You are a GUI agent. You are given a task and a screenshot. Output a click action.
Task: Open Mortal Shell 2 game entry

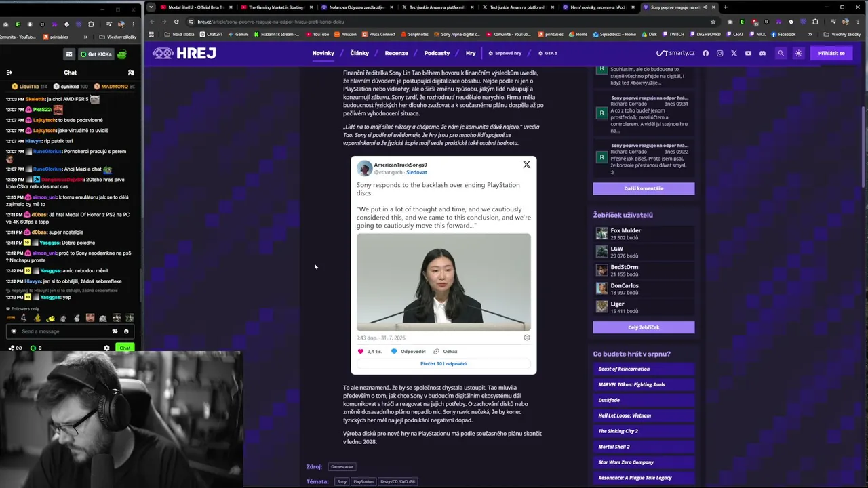pyautogui.click(x=644, y=447)
